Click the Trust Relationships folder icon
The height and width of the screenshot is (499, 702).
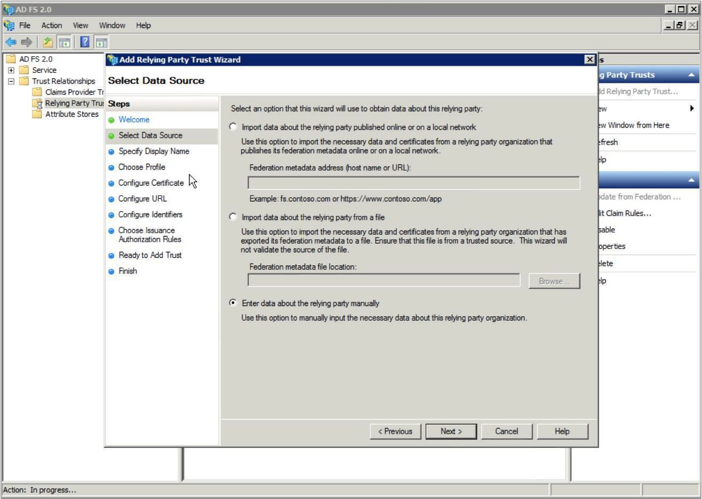(x=24, y=81)
